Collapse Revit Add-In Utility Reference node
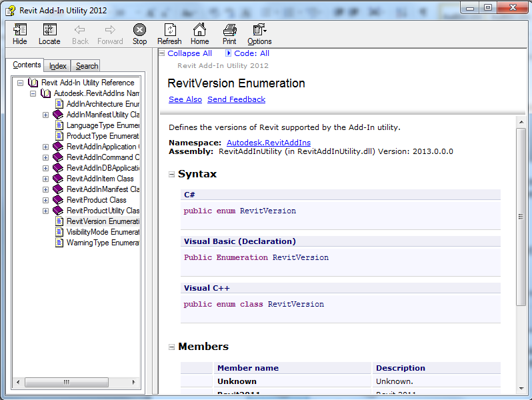The image size is (532, 400). (x=21, y=83)
